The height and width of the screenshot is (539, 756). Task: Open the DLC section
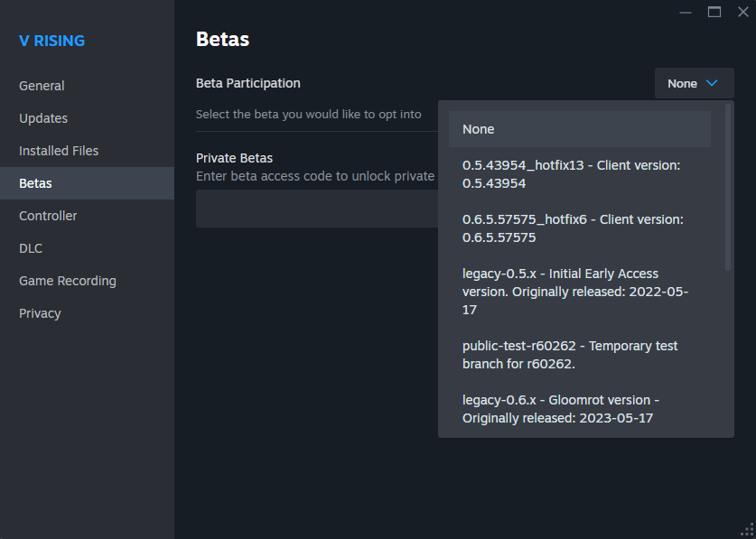31,248
